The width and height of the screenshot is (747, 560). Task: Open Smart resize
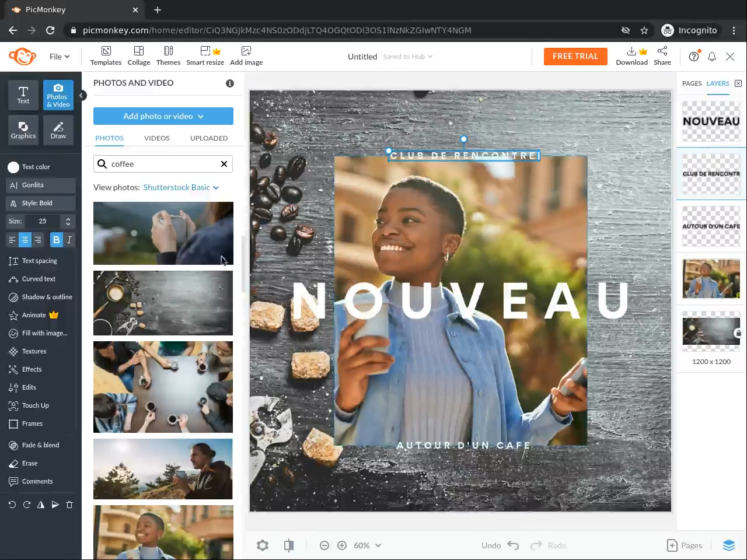[205, 56]
